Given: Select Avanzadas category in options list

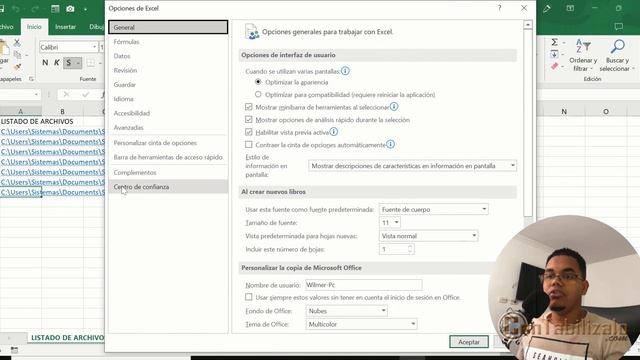Looking at the screenshot, I should pos(168,127).
